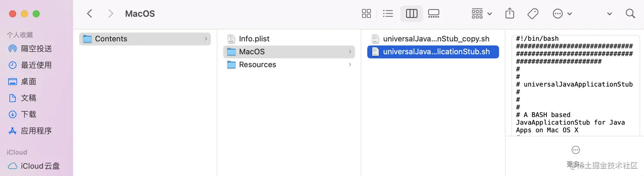This screenshot has height=176, width=644.
Task: Switch to gallery view
Action: [434, 14]
